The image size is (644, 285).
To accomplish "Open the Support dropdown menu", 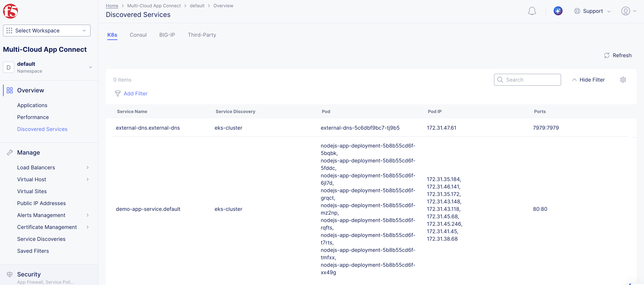I will tap(592, 11).
